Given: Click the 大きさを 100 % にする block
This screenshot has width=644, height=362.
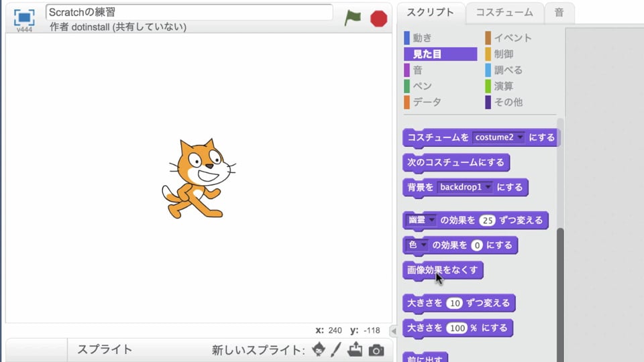Looking at the screenshot, I should 458,328.
